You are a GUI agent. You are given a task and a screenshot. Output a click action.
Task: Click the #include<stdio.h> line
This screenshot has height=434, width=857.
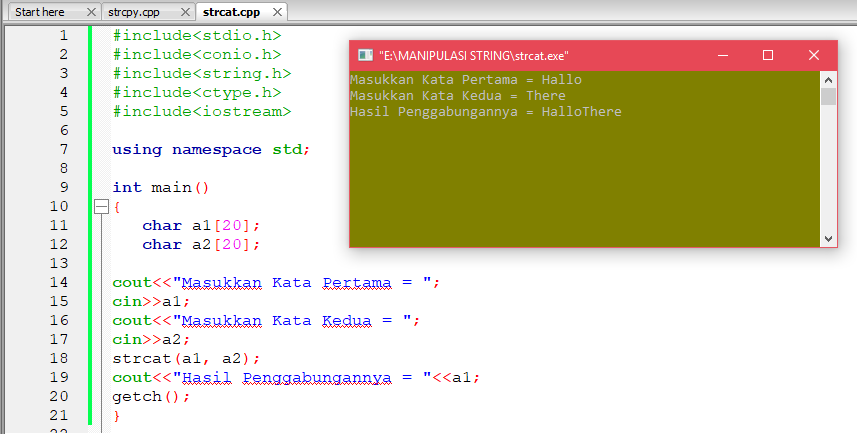(197, 36)
